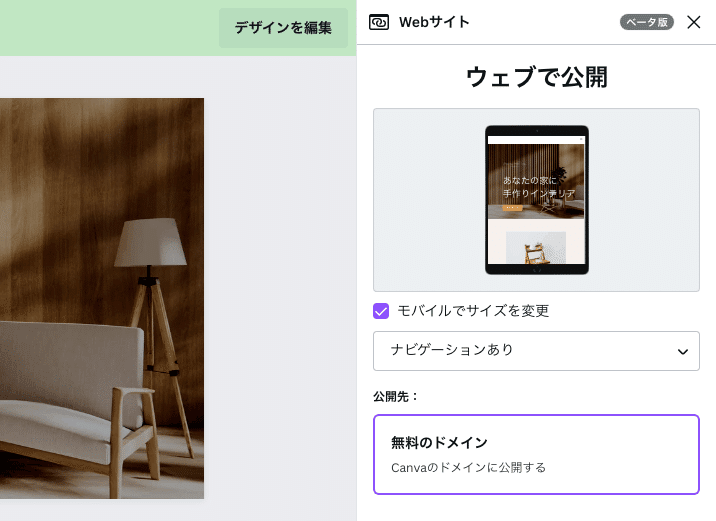
Task: Click Canvaのドメインに公開する text
Action: coord(469,468)
